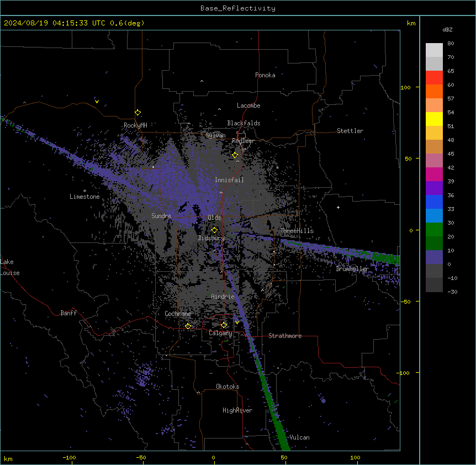The image size is (476, 465).
Task: Click the 100 tick on the vertical axis
Action: [x=405, y=87]
